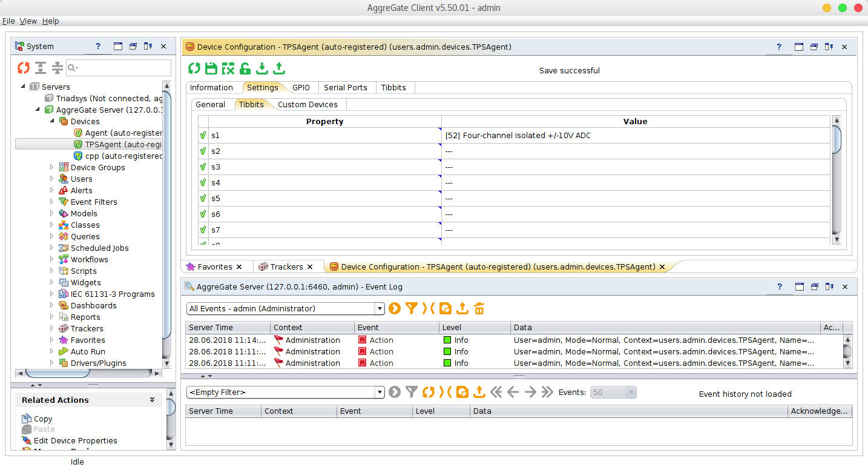
Task: Click the s1 value Four-channel isolated ADC cell
Action: tap(636, 136)
